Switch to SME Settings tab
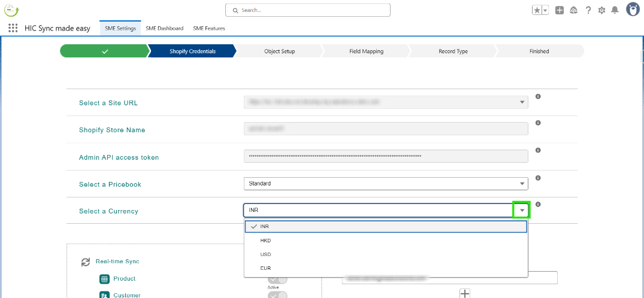The width and height of the screenshot is (644, 298). click(x=120, y=28)
